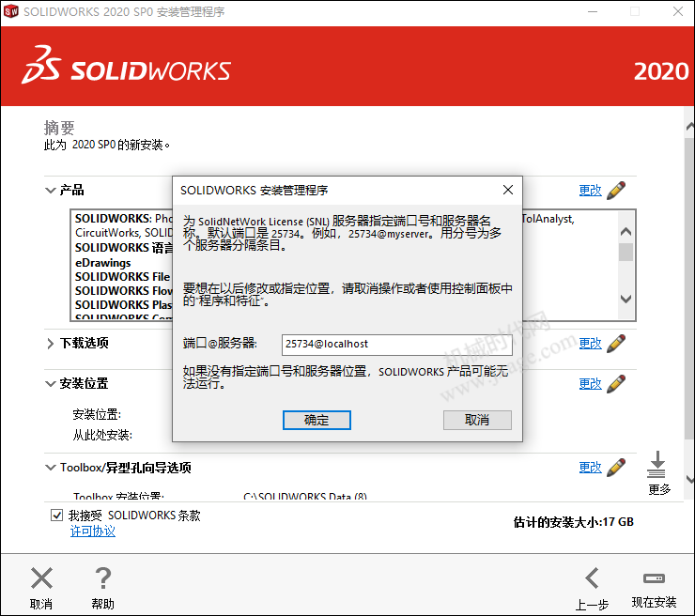Click 更改 link for 安装位置 section
Image resolution: width=695 pixels, height=616 pixels.
(591, 384)
